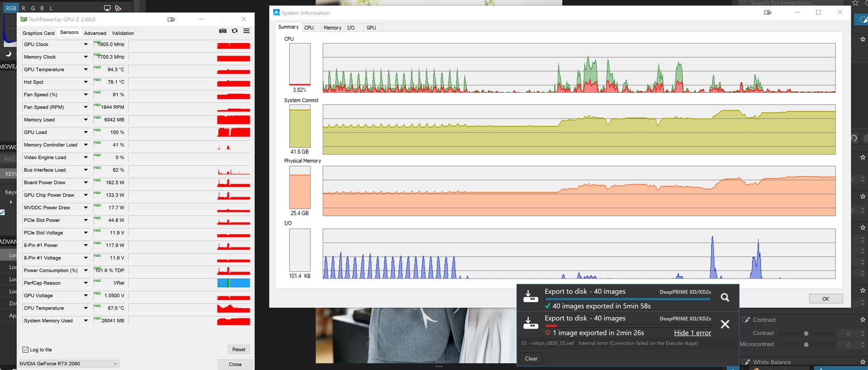
Task: Open the GPU-Z hamburger menu
Action: (x=246, y=31)
